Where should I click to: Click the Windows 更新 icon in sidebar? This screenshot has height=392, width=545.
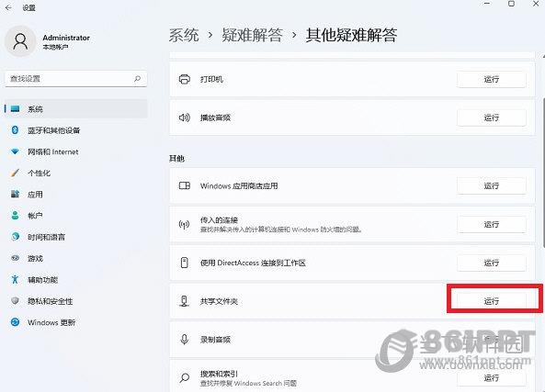click(15, 322)
